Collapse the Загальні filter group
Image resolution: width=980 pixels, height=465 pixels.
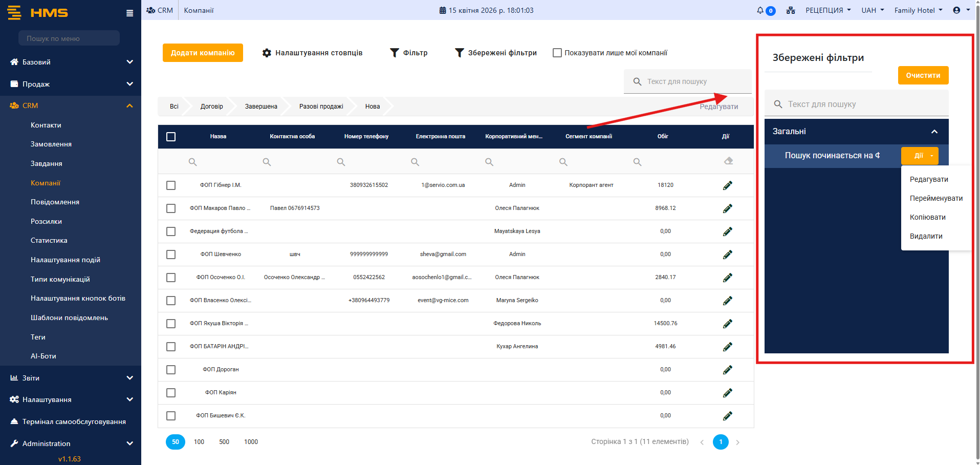[934, 132]
